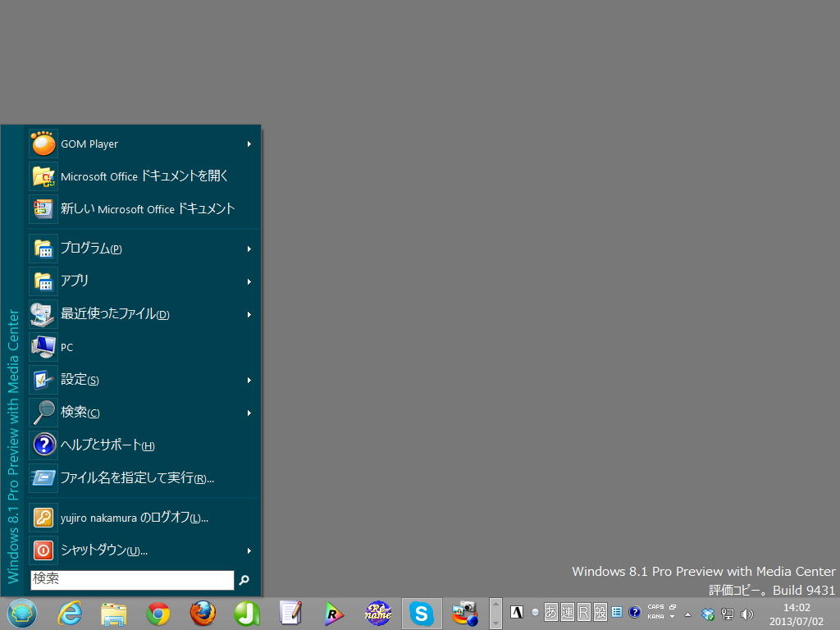Click the Start orb button
The width and height of the screenshot is (840, 630).
click(22, 613)
